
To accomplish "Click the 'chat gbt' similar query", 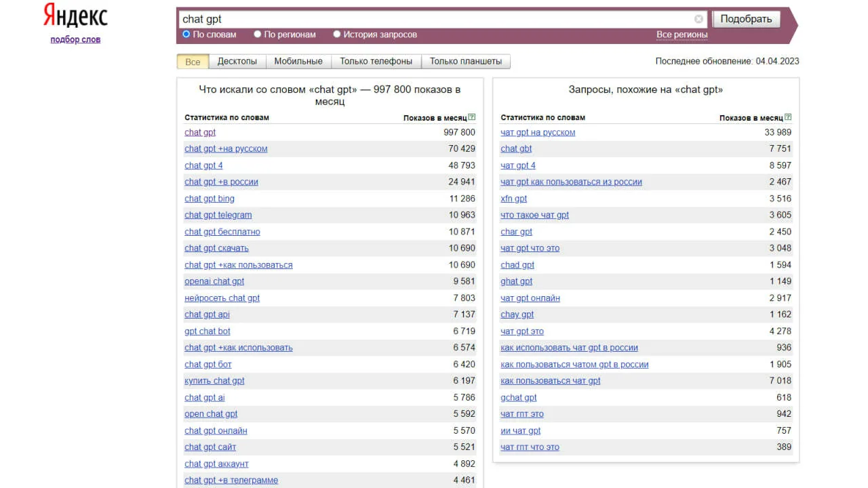I will [x=516, y=149].
